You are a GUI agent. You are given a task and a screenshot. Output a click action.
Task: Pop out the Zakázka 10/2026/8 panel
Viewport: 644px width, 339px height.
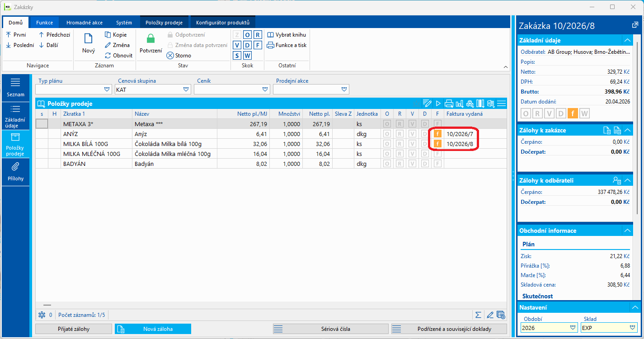click(x=635, y=25)
